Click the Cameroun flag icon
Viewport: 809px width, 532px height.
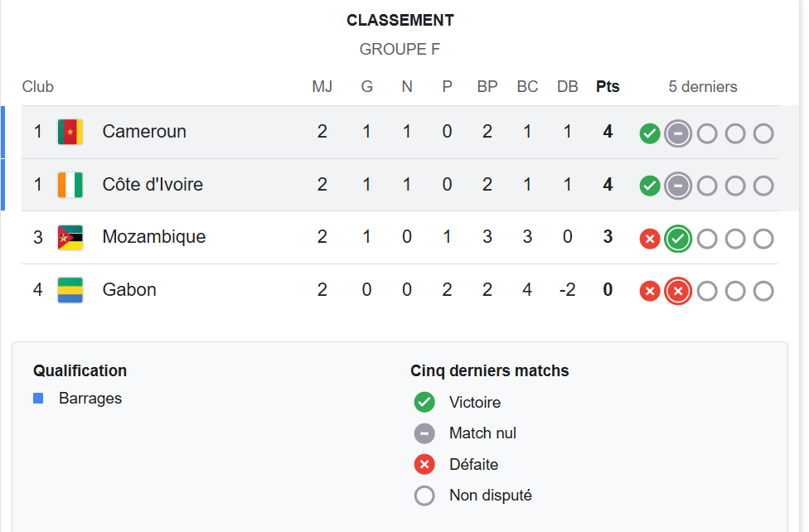point(70,132)
